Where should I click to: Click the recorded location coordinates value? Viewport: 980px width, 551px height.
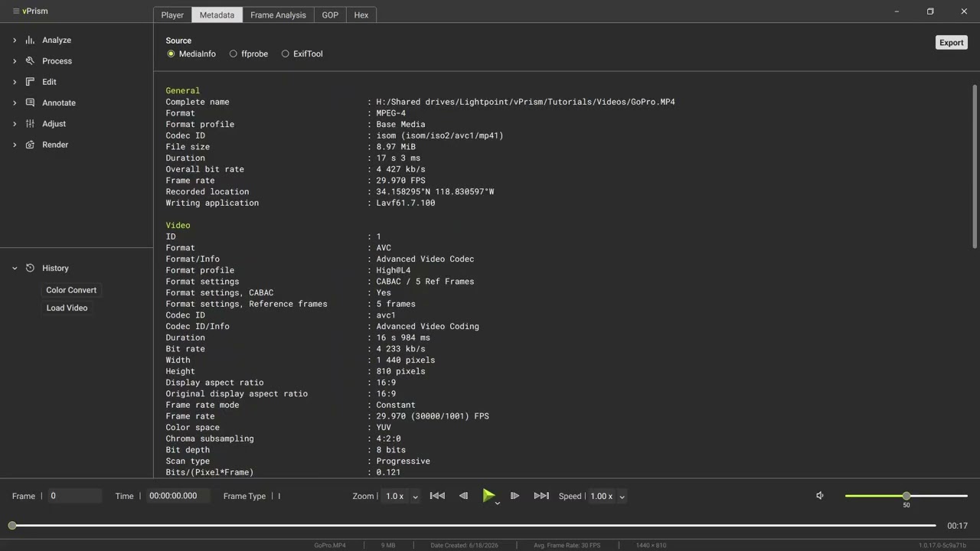click(435, 191)
